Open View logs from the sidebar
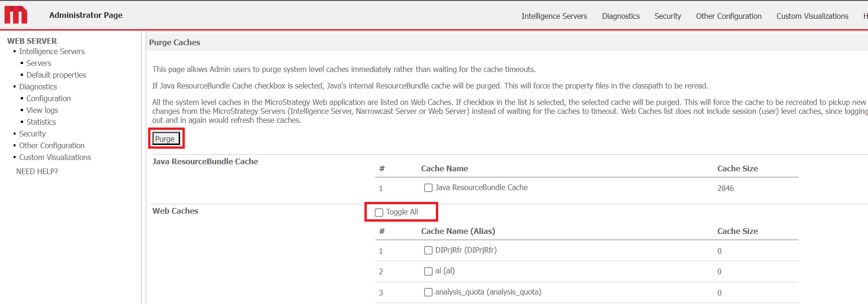This screenshot has height=304, width=868. [x=42, y=110]
